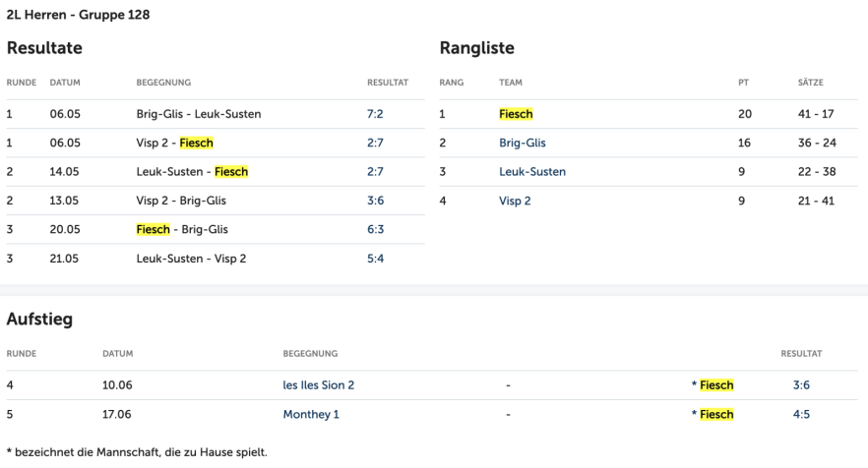Open the 5:4 result of Leuk-Susten - Visp 2
The image size is (868, 468).
374,258
